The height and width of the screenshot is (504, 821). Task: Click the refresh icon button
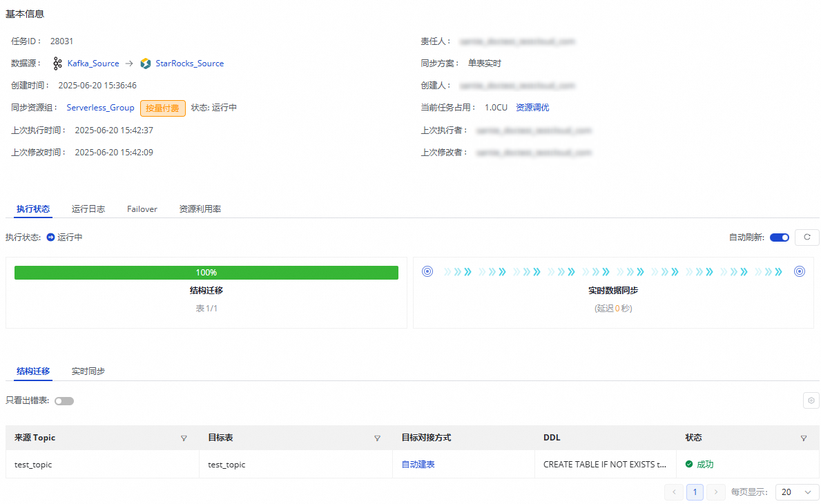pos(807,237)
